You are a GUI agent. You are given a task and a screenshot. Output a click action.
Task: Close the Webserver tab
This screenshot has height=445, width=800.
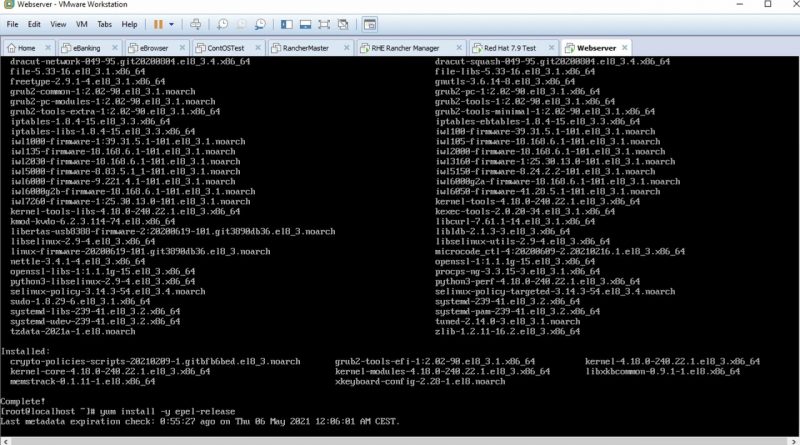624,47
